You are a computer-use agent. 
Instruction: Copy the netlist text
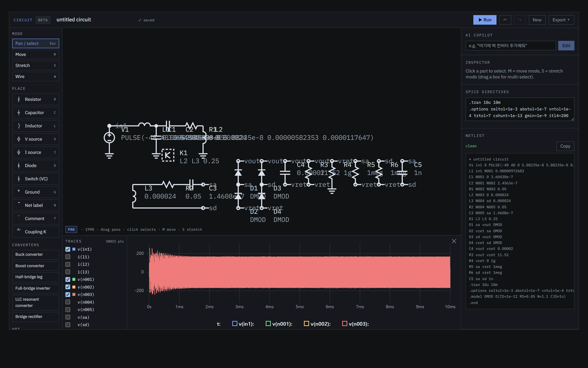pos(565,146)
